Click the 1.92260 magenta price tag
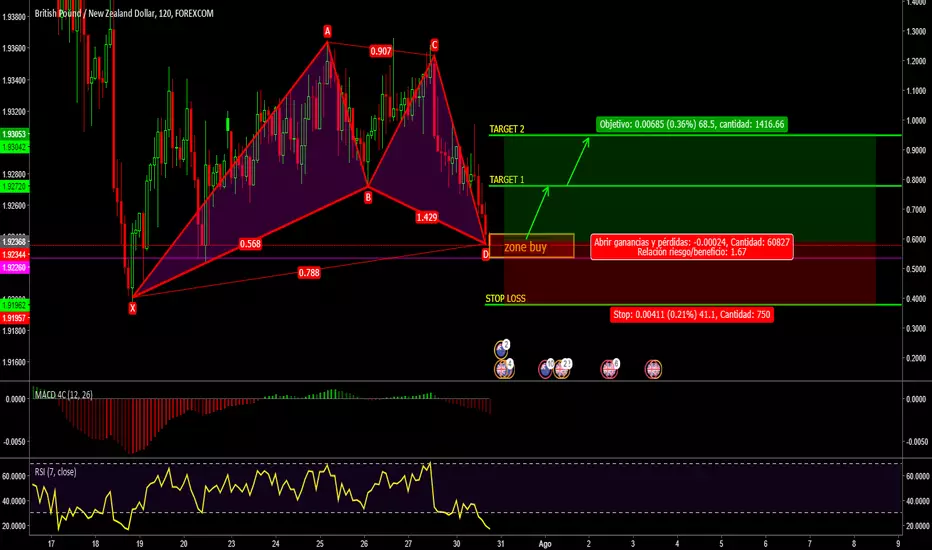The image size is (932, 550). 14,268
